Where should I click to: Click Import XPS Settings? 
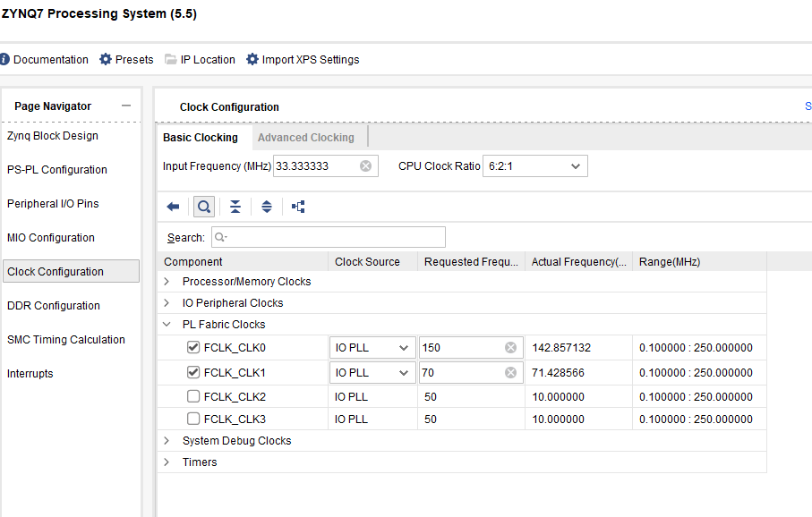[303, 60]
